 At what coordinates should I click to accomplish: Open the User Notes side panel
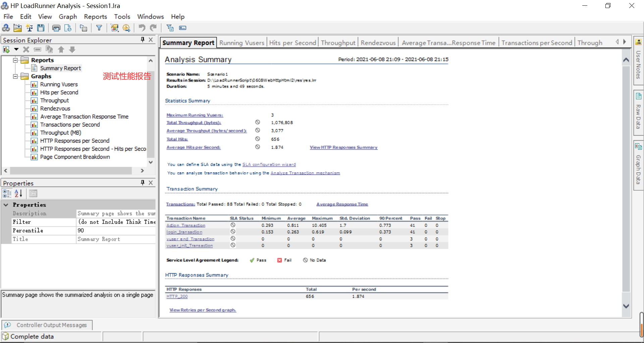click(638, 60)
